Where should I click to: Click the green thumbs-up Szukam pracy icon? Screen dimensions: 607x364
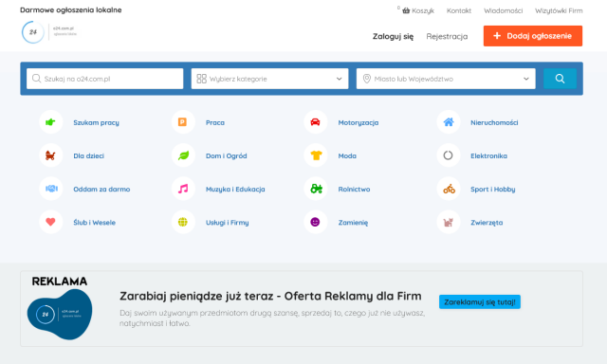click(x=50, y=122)
